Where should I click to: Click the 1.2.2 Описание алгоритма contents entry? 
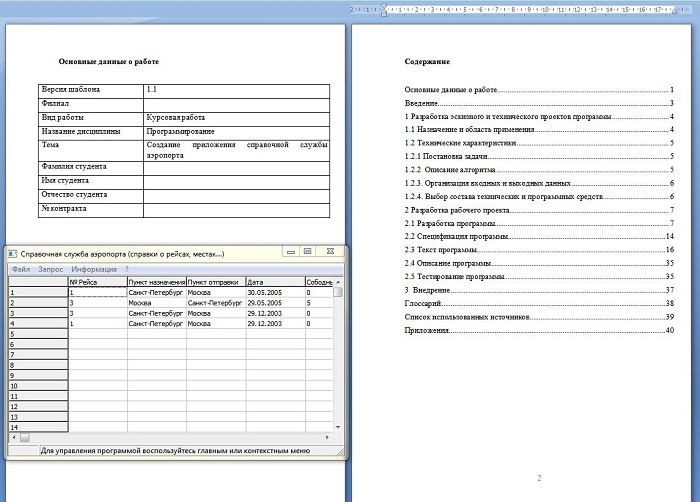pyautogui.click(x=539, y=170)
